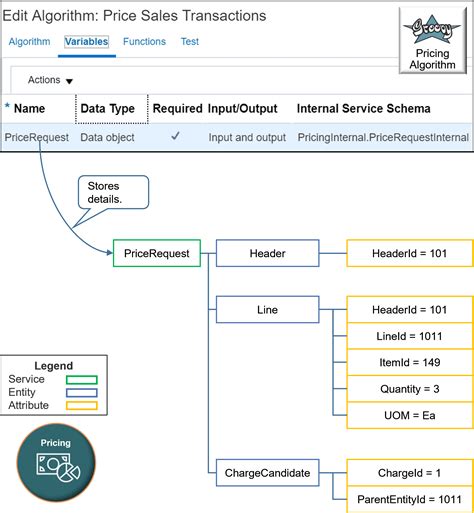
Task: Select the PriceRequest variable row name
Action: pos(37,137)
